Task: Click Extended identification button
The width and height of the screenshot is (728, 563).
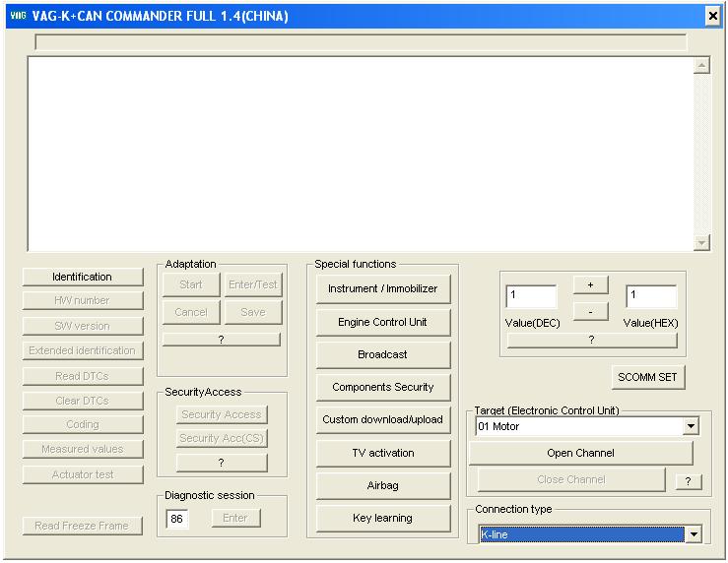Action: (x=83, y=350)
